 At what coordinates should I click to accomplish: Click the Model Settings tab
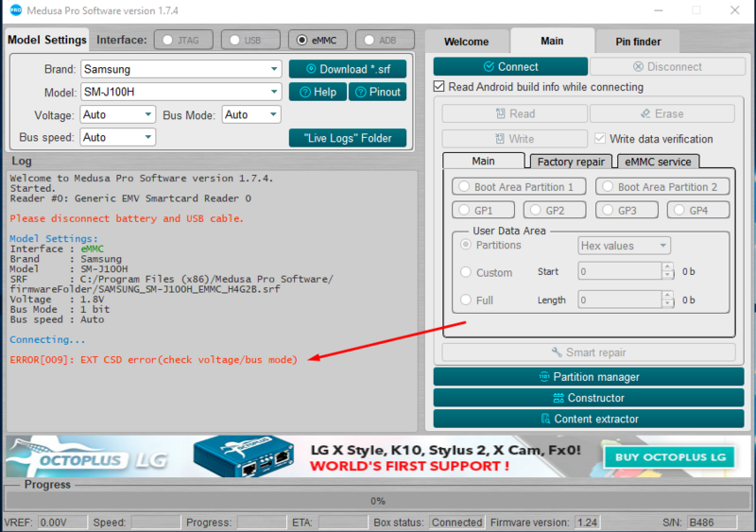(x=46, y=40)
